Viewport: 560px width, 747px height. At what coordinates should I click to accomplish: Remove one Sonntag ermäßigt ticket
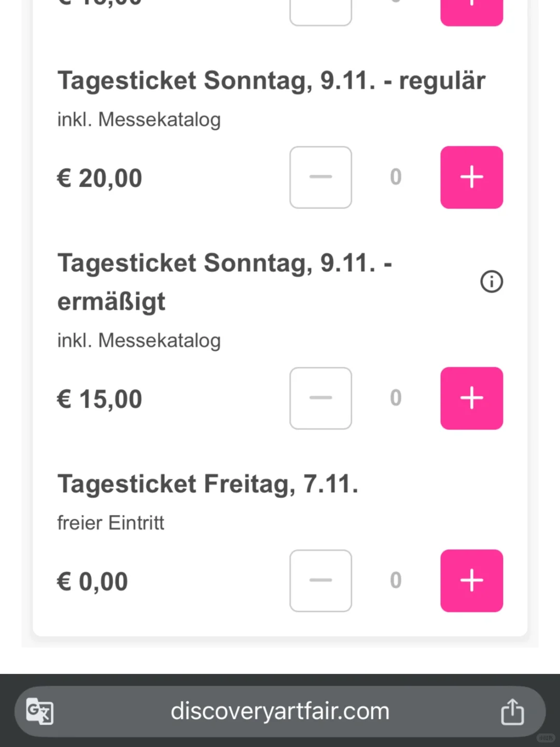coord(320,398)
